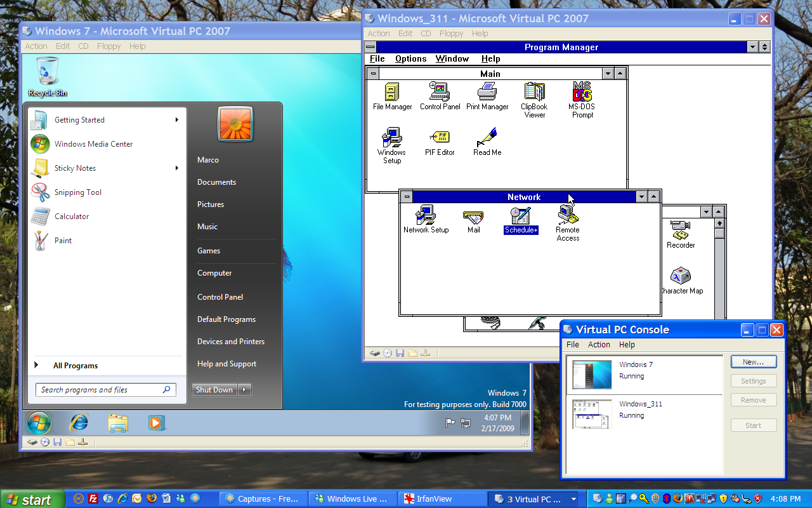Click the New... button in Console

click(754, 362)
